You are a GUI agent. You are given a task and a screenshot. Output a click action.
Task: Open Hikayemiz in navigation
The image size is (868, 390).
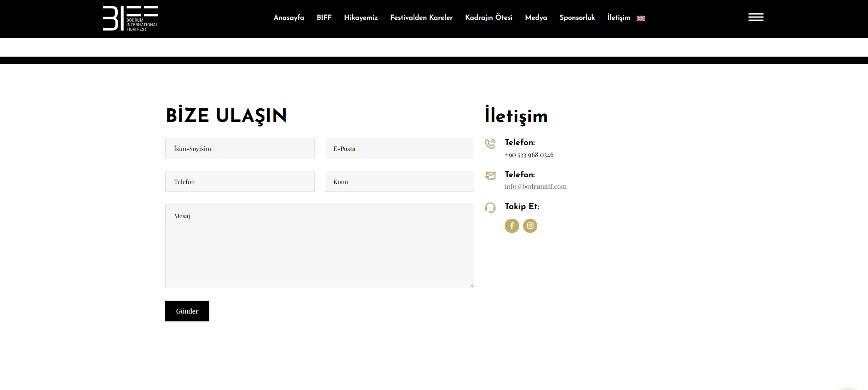(361, 17)
